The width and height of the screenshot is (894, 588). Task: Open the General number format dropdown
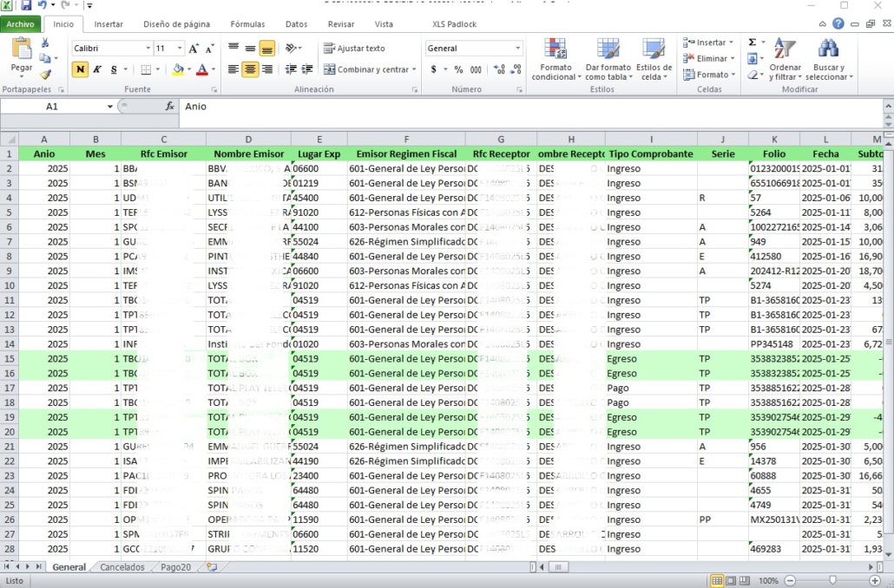coord(517,49)
